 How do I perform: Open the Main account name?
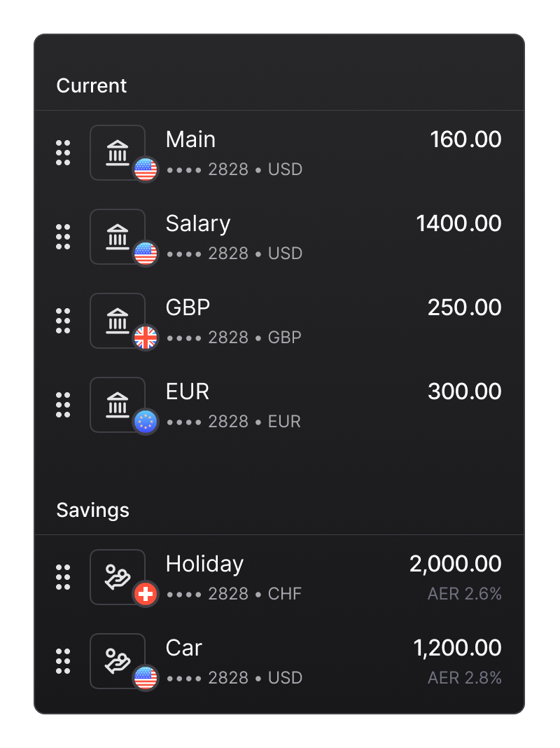pyautogui.click(x=190, y=139)
